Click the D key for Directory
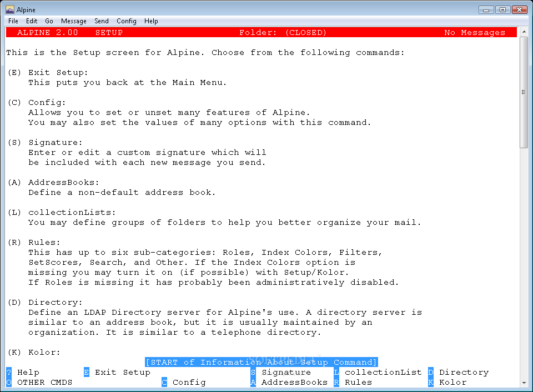Screen dimensions: 533x392 431,372
